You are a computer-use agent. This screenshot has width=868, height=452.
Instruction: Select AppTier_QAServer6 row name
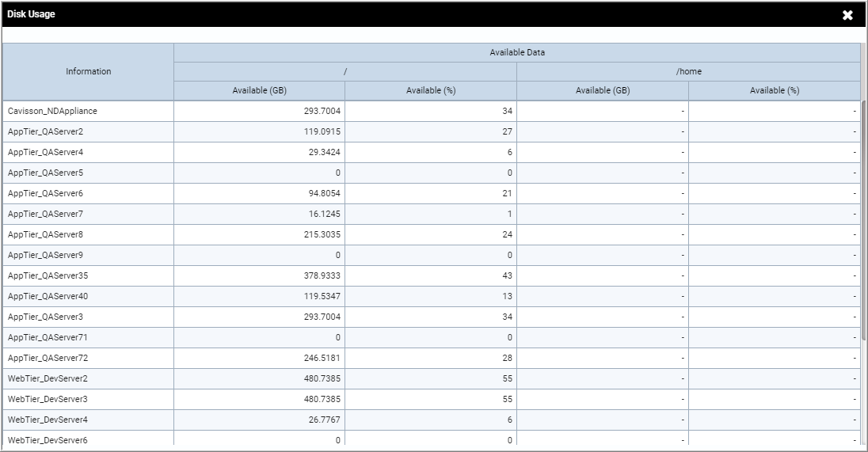click(x=45, y=193)
